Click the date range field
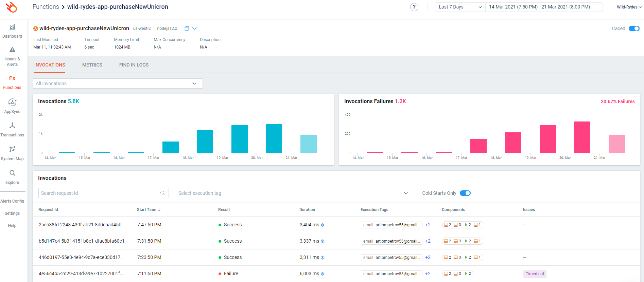The width and height of the screenshot is (644, 282). point(544,7)
